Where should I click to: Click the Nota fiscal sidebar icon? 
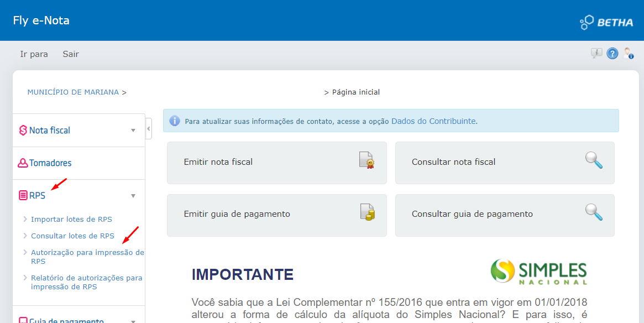click(23, 131)
